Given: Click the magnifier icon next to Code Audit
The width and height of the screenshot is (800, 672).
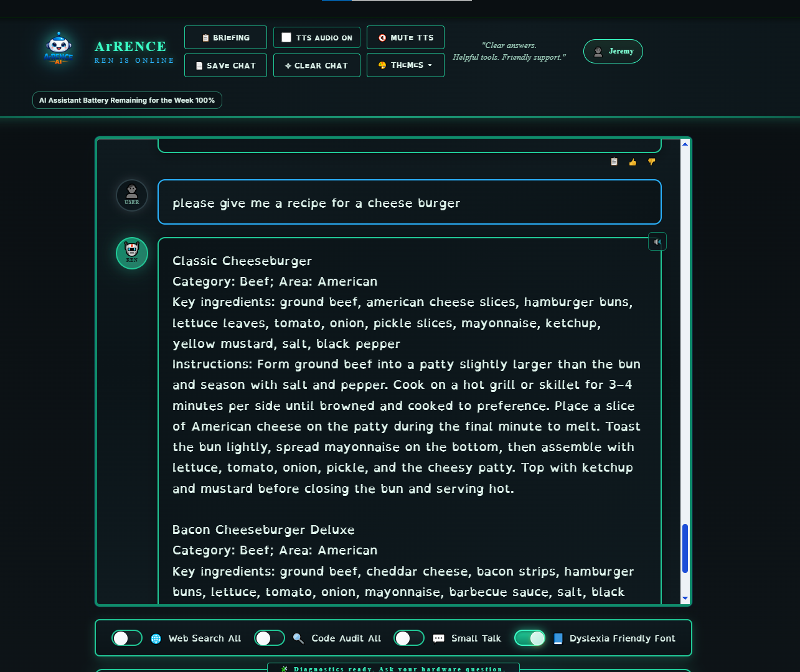Looking at the screenshot, I should (298, 638).
